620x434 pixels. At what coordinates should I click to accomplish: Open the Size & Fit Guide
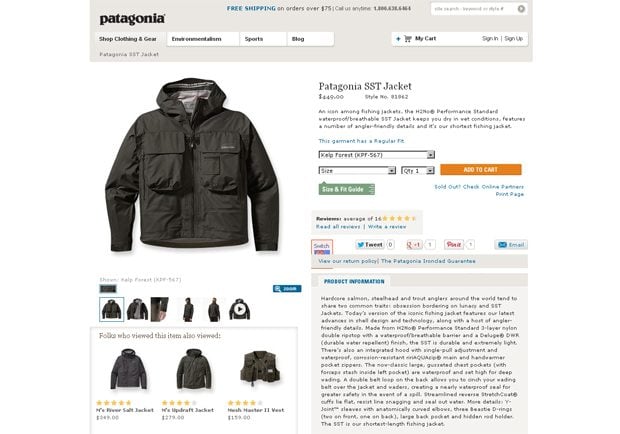[x=340, y=188]
